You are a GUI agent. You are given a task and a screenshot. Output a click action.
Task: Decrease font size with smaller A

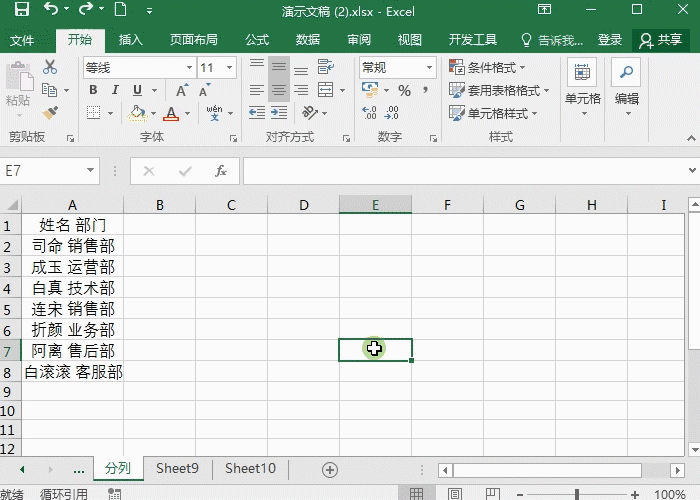pos(204,91)
